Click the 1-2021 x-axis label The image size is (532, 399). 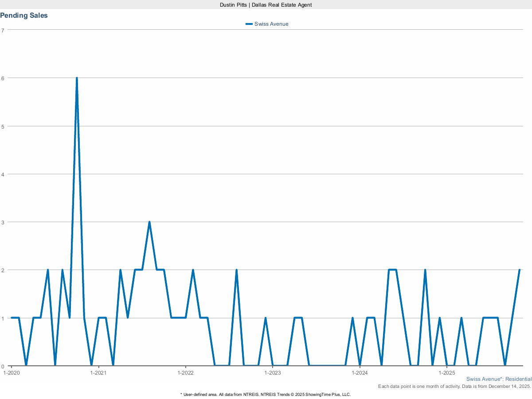click(x=98, y=373)
